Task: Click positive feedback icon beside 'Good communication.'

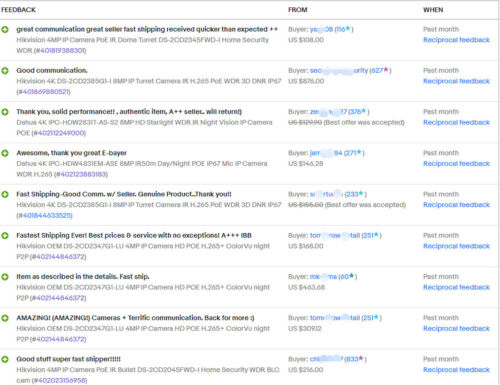Action: point(5,71)
